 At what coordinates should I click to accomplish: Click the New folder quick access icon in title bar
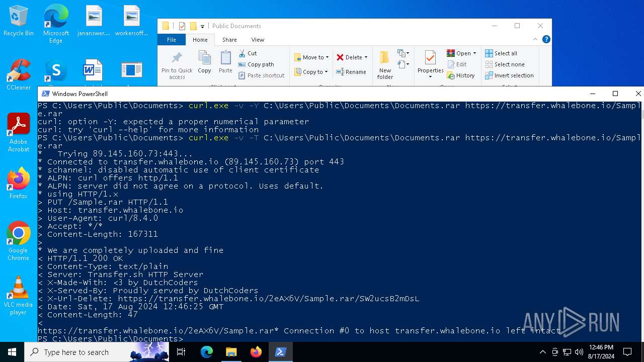193,26
